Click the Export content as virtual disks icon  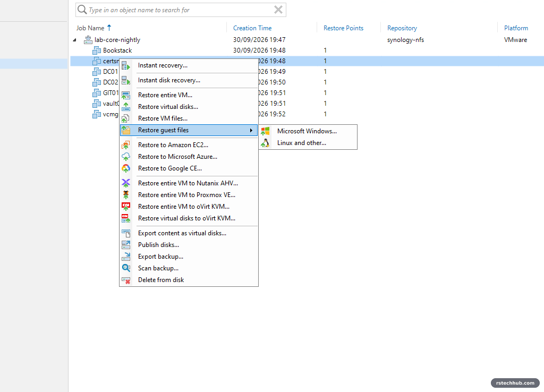(126, 233)
